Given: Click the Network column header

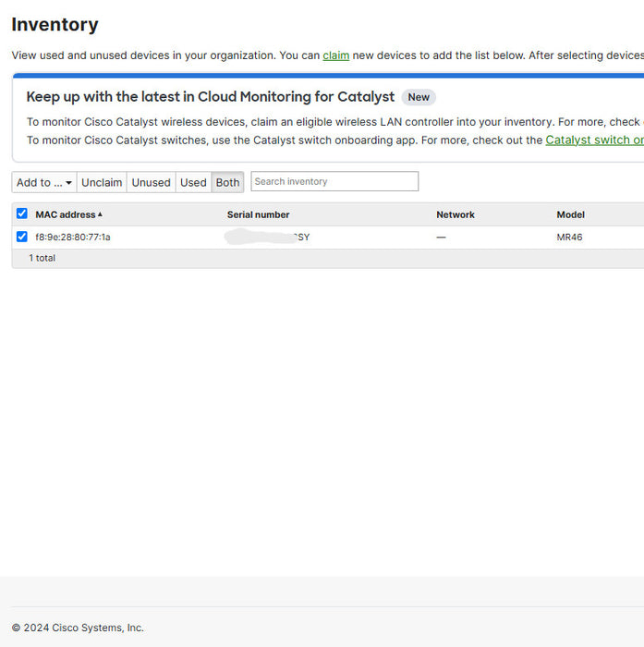Looking at the screenshot, I should [x=456, y=214].
